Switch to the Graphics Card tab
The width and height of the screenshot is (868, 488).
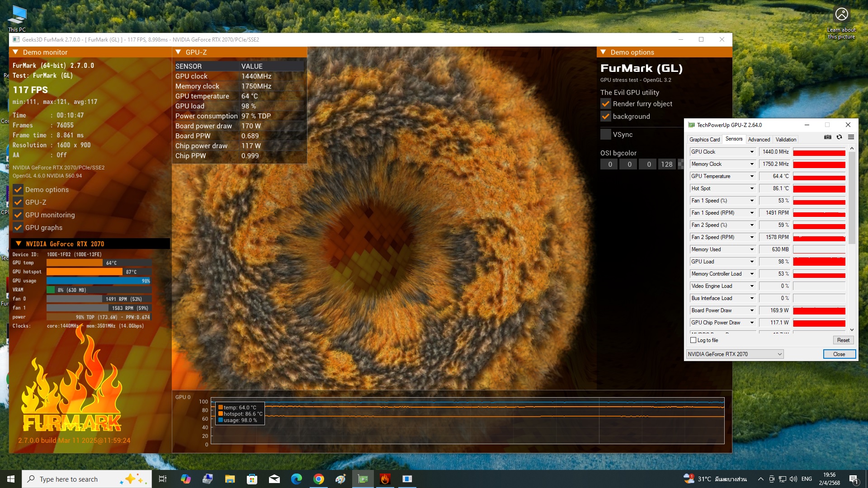tap(704, 140)
